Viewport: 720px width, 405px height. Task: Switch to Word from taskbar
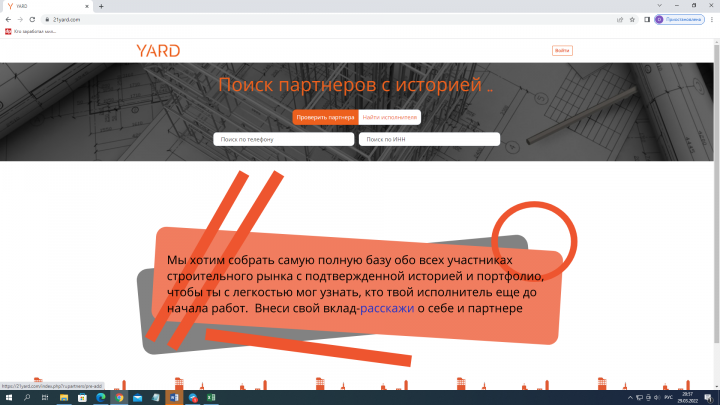click(x=174, y=398)
